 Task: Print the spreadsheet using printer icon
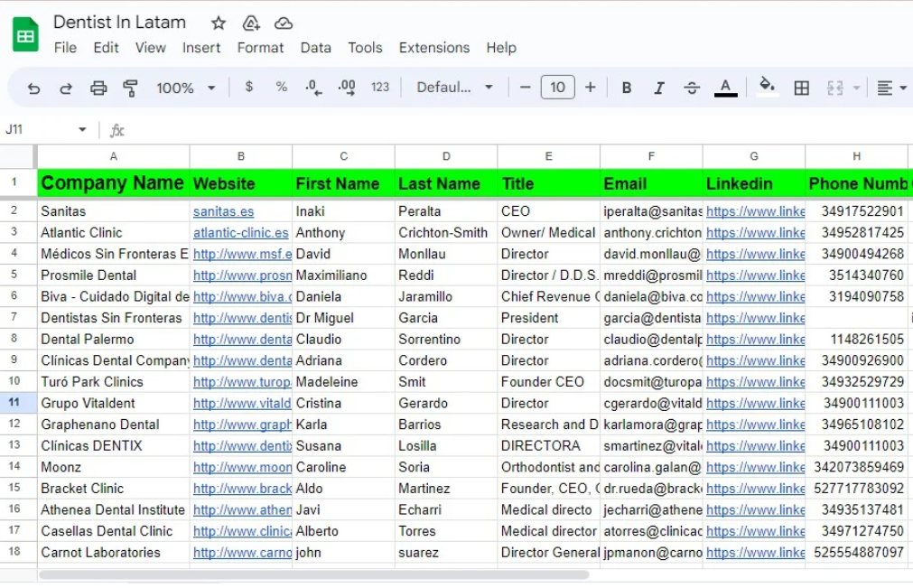click(x=98, y=88)
